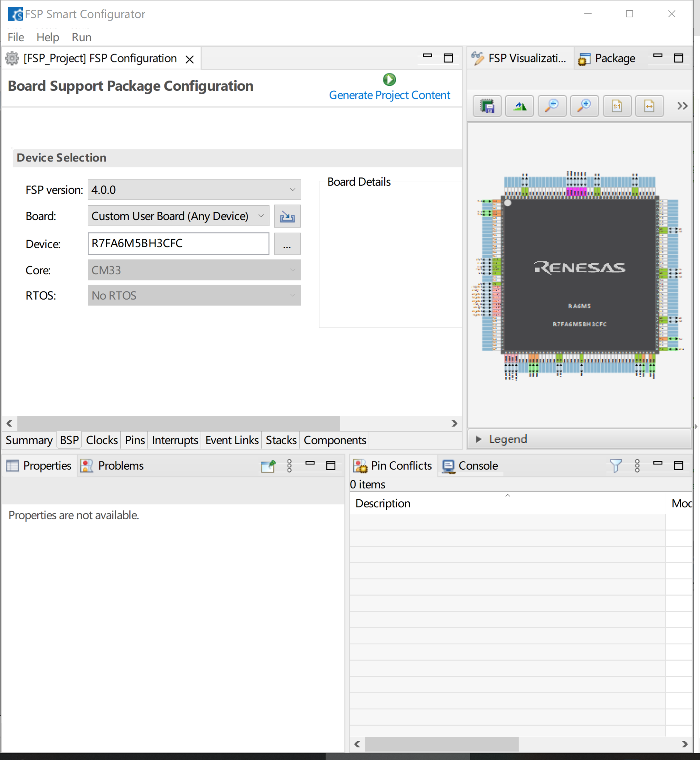The width and height of the screenshot is (700, 760).
Task: Click the import board icon beside Board
Action: tap(287, 216)
